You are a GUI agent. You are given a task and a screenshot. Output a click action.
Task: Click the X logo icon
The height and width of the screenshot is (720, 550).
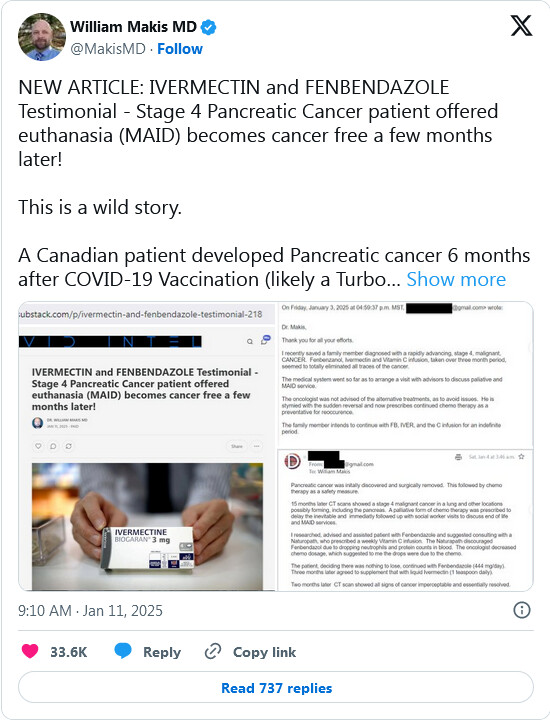[522, 26]
